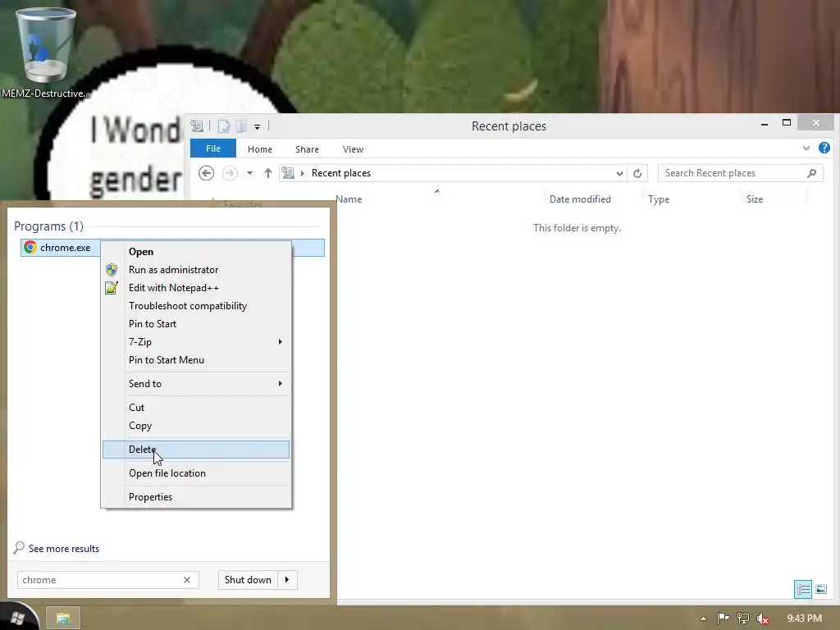This screenshot has width=840, height=630.
Task: Clear the search box with the X
Action: tap(187, 580)
